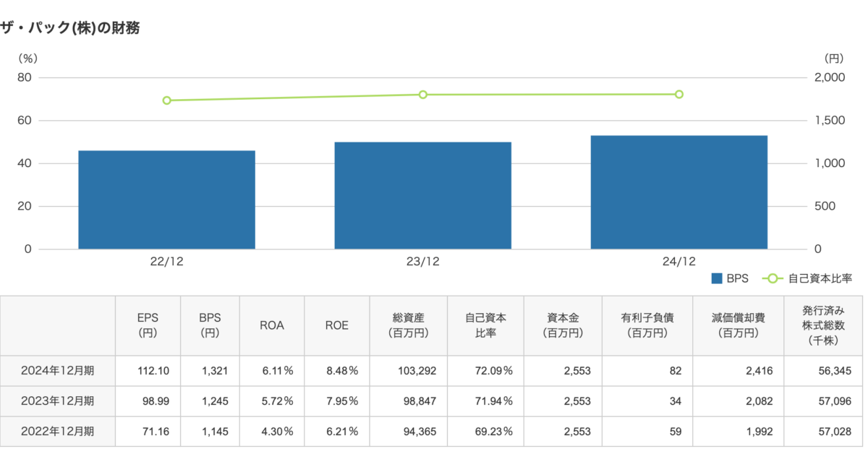Click the ROE value 8.48%
Screen dimensions: 868x454
[x=343, y=371]
